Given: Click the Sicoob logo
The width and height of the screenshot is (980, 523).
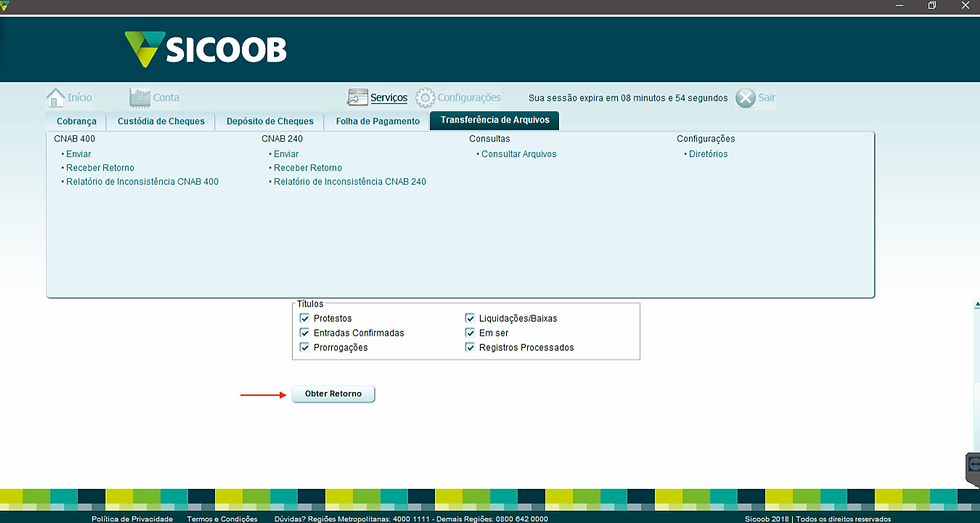Looking at the screenshot, I should click(206, 49).
